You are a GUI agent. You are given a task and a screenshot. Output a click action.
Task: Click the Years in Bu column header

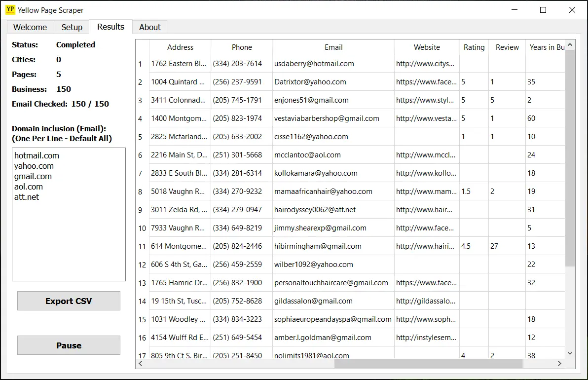pos(546,47)
